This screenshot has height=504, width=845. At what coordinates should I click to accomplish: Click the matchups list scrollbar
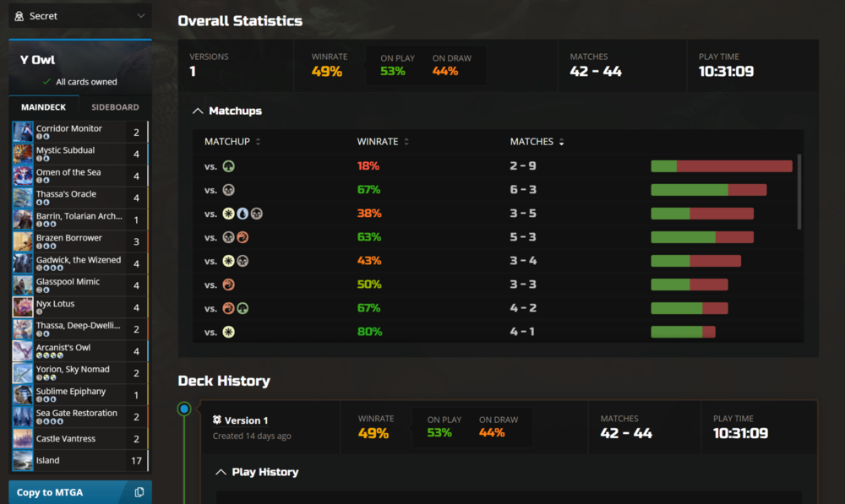point(799,192)
